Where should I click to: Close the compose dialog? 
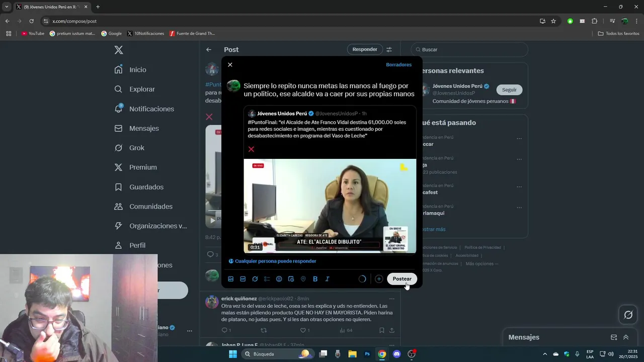[230, 65]
